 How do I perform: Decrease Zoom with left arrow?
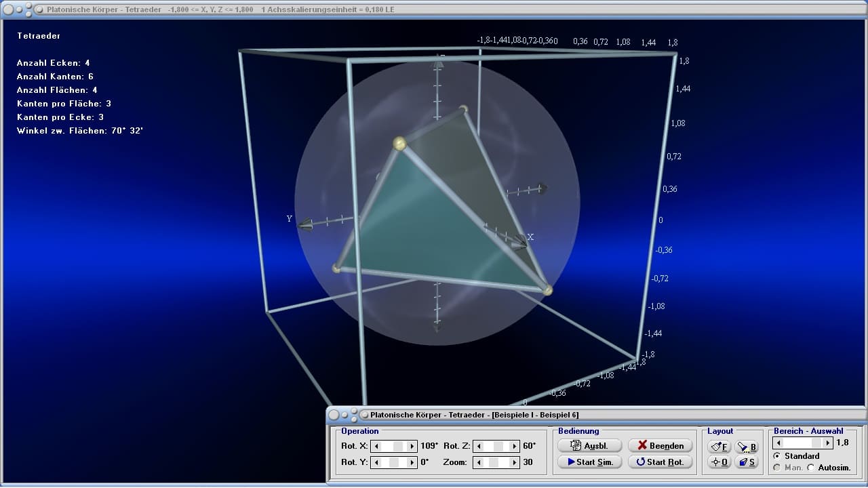click(x=479, y=462)
